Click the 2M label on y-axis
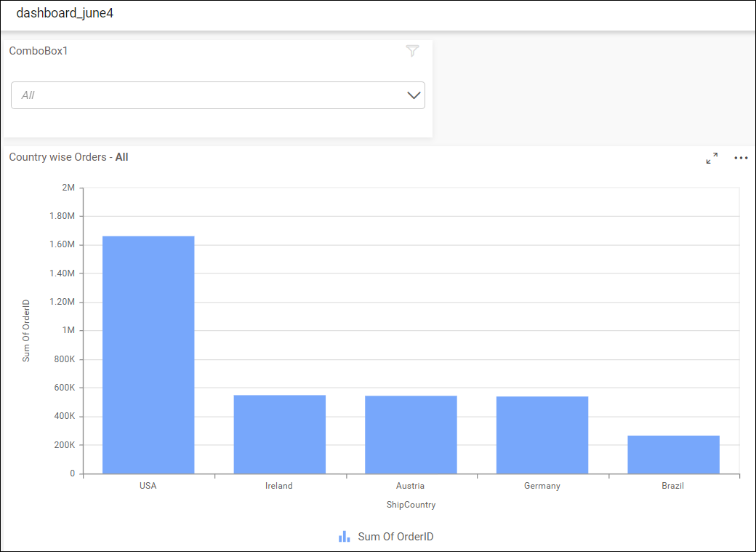Screen dimensions: 756x552 (68, 188)
